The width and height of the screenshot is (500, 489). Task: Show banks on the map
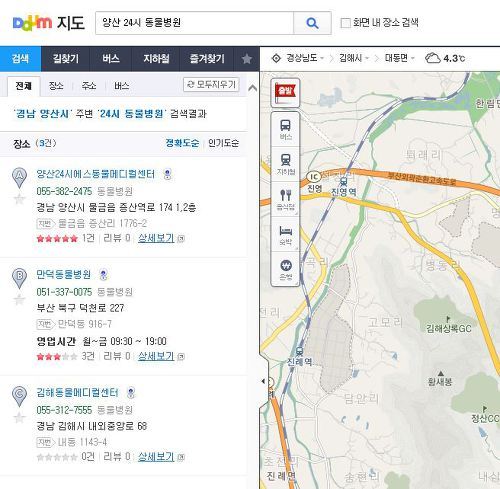coord(285,270)
